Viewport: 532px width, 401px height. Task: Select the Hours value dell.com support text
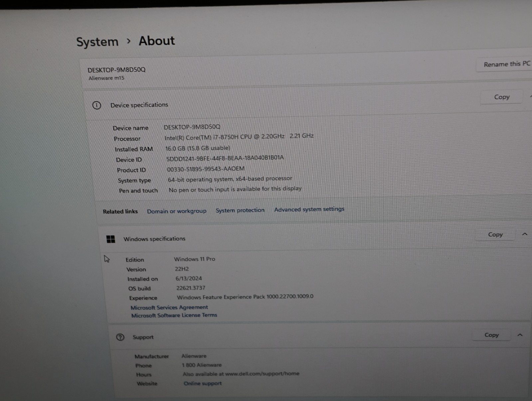(x=241, y=374)
